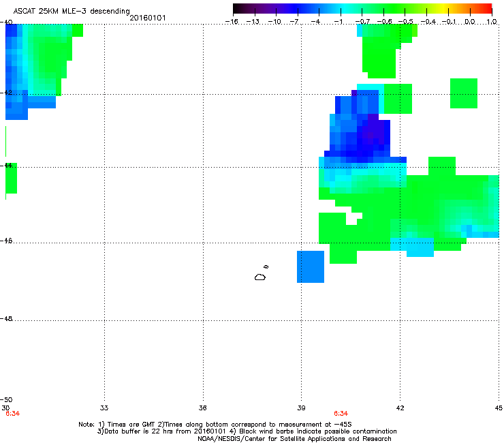The image size is (504, 443).
Task: Click the -50 latitude axis label
Action: tap(6, 399)
